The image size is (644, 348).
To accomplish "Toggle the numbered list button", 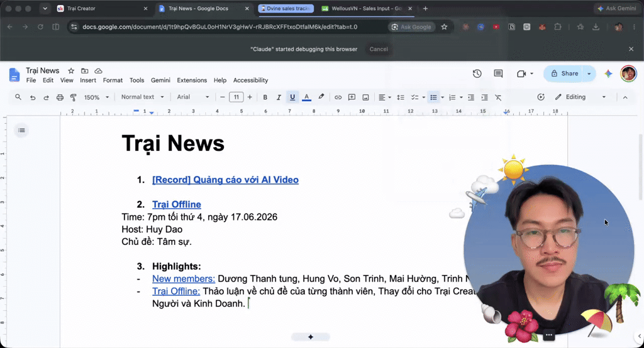I will [452, 97].
